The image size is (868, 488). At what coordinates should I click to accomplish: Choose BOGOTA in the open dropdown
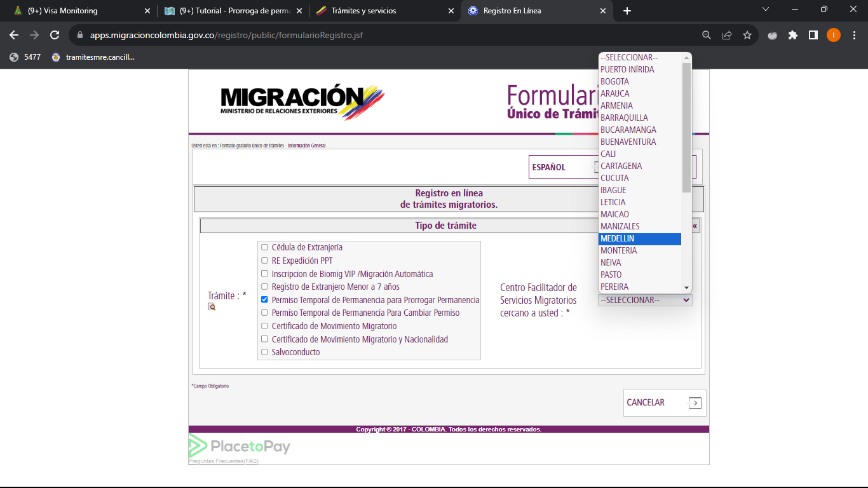pos(614,81)
